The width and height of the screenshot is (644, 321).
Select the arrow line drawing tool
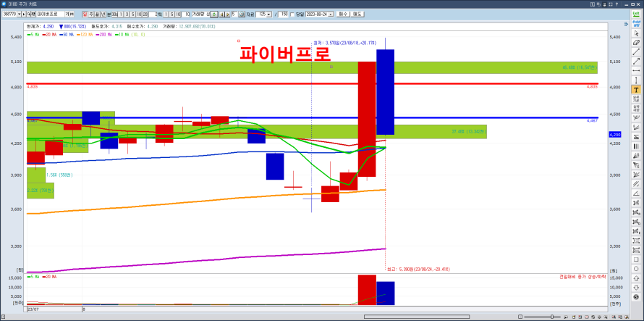(636, 62)
